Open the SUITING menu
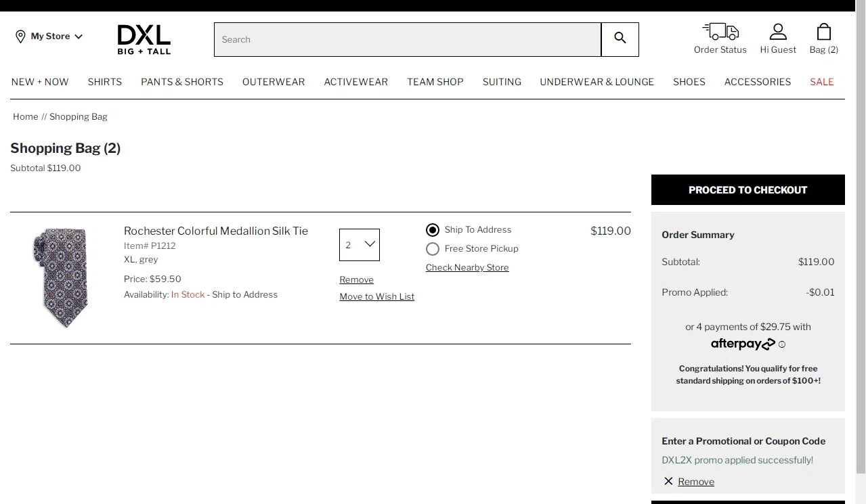Viewport: 866px width, 504px height. (x=502, y=82)
